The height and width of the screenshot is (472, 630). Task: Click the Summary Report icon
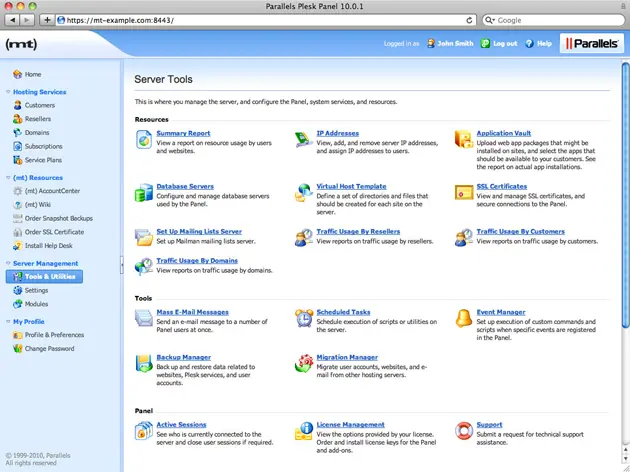click(x=144, y=139)
